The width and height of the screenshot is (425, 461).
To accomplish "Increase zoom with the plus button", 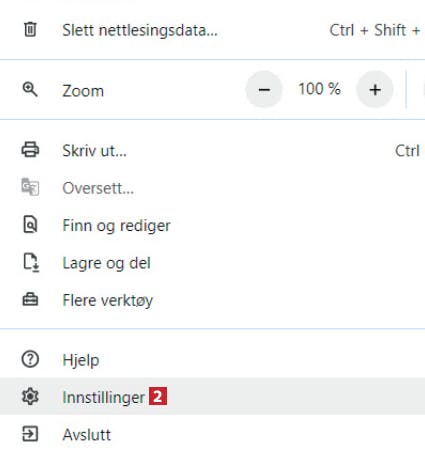I will (x=375, y=89).
